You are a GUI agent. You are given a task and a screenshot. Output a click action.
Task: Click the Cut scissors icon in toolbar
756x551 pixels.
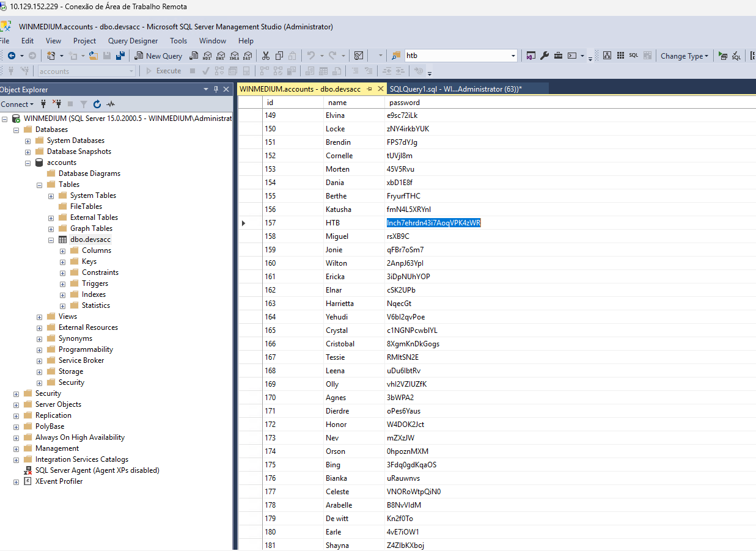pos(265,56)
